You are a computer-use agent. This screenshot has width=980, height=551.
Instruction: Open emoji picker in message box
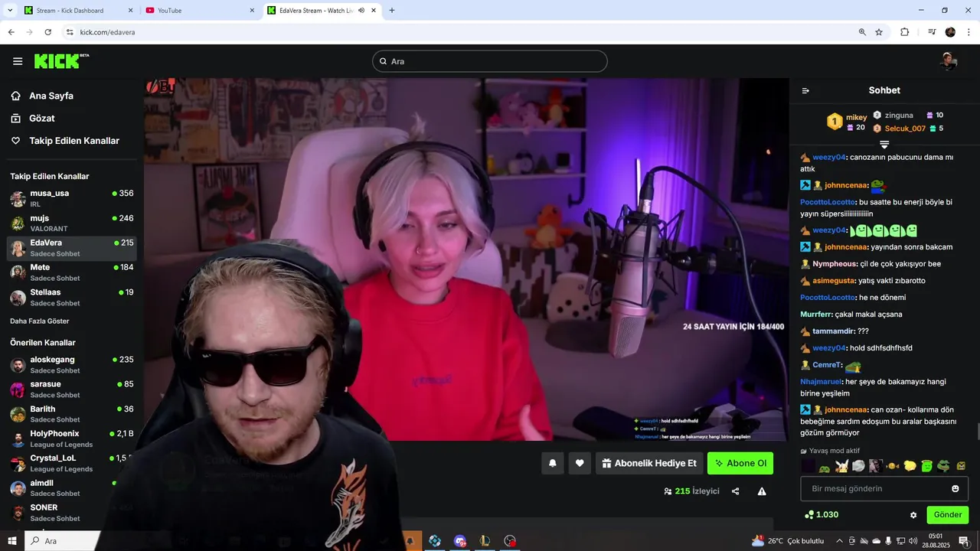(955, 488)
